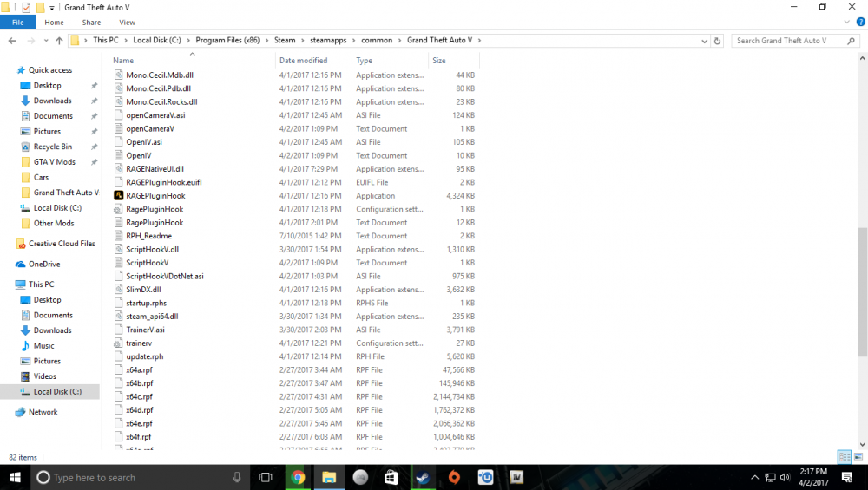Screen dimensions: 868x490
Task: Open Task View on the taskbar
Action: pos(266,477)
